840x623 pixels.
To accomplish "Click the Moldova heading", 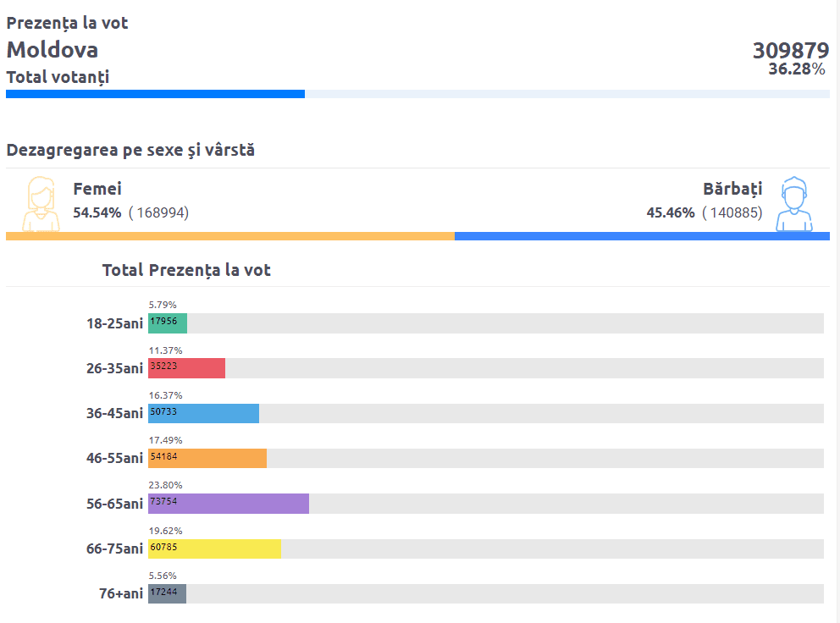I will click(52, 50).
